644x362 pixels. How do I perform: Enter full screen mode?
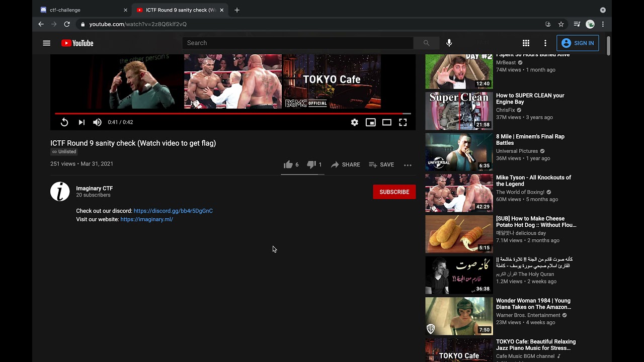point(403,122)
